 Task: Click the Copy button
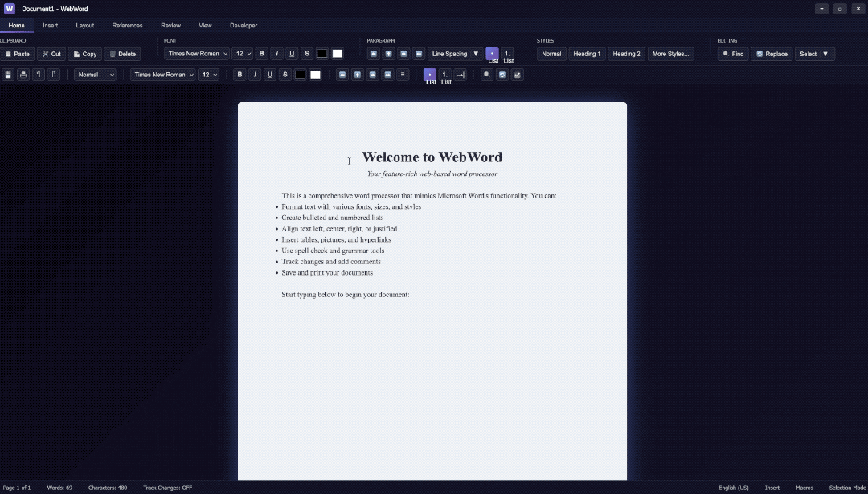point(84,54)
